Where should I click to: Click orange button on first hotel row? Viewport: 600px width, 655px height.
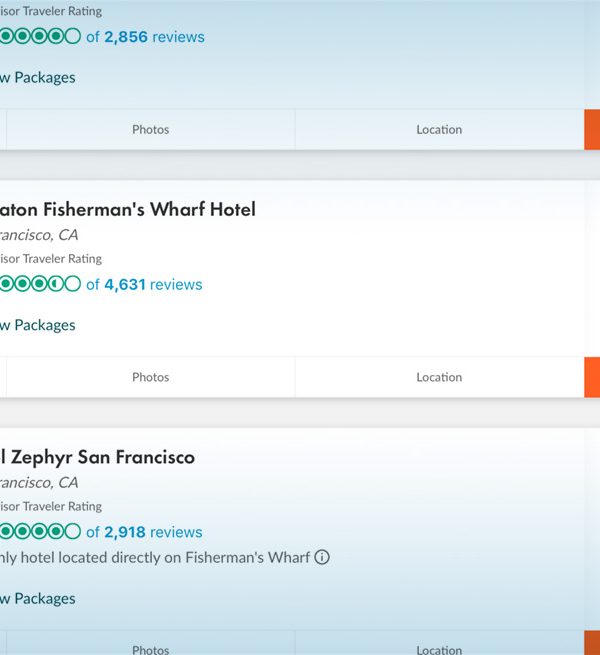point(592,129)
